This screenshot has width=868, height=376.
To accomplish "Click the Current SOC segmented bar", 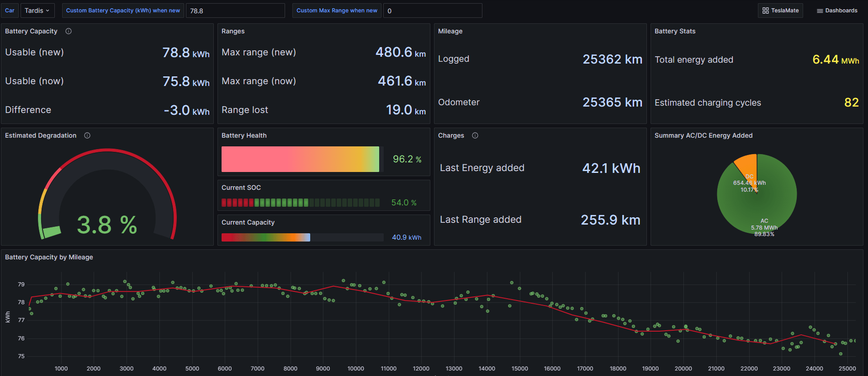I will [x=300, y=203].
